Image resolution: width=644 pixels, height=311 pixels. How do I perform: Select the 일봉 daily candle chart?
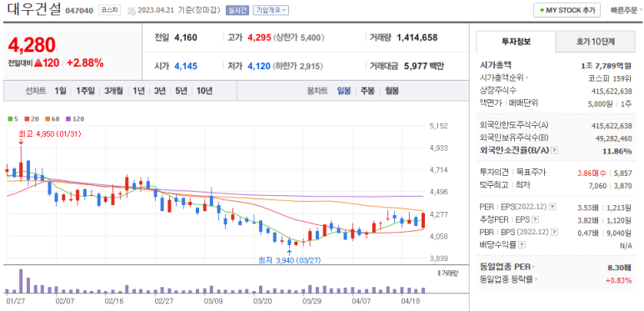point(344,91)
